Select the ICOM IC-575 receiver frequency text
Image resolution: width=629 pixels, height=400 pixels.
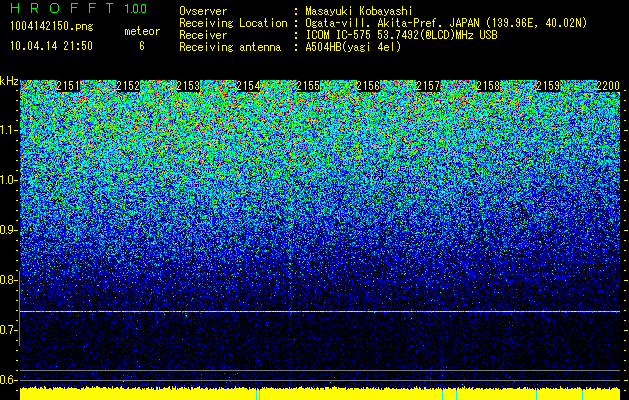[x=401, y=35]
